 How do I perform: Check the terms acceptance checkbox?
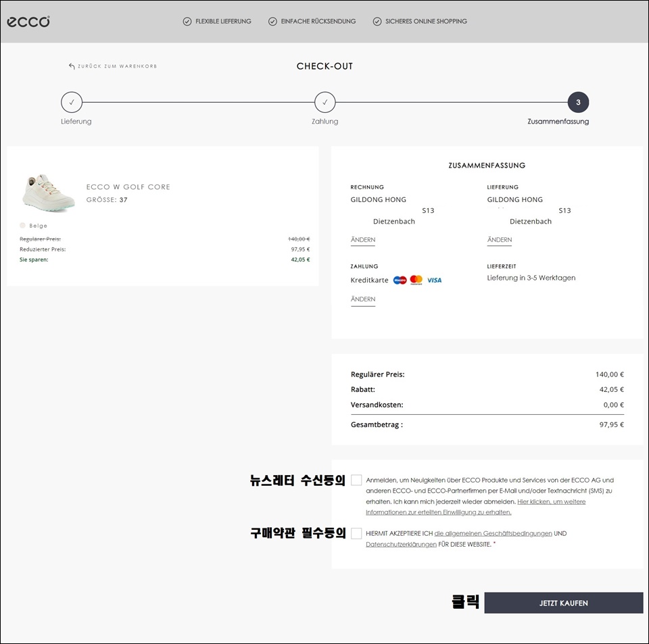coord(356,533)
